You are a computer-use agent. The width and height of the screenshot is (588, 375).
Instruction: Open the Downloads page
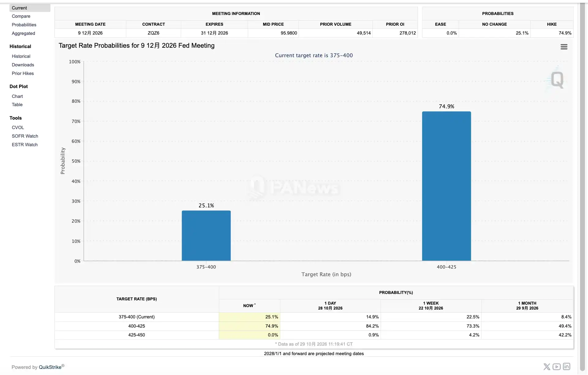pyautogui.click(x=23, y=65)
